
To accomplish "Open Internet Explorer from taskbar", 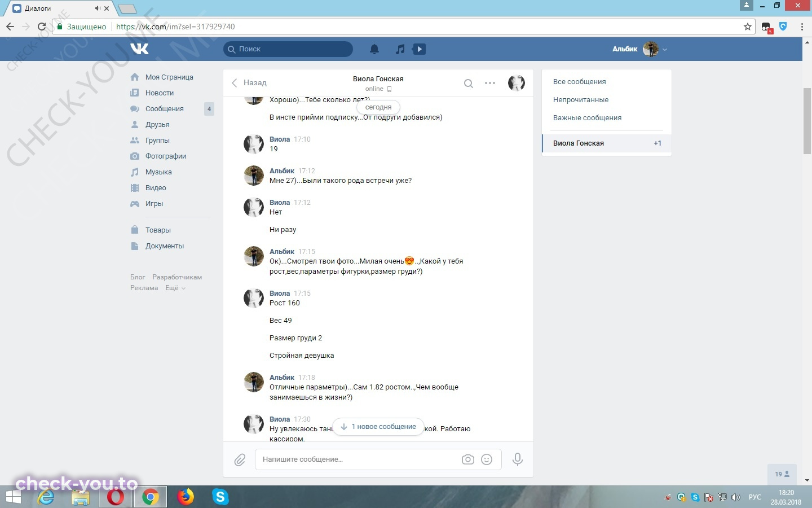I will [x=46, y=497].
